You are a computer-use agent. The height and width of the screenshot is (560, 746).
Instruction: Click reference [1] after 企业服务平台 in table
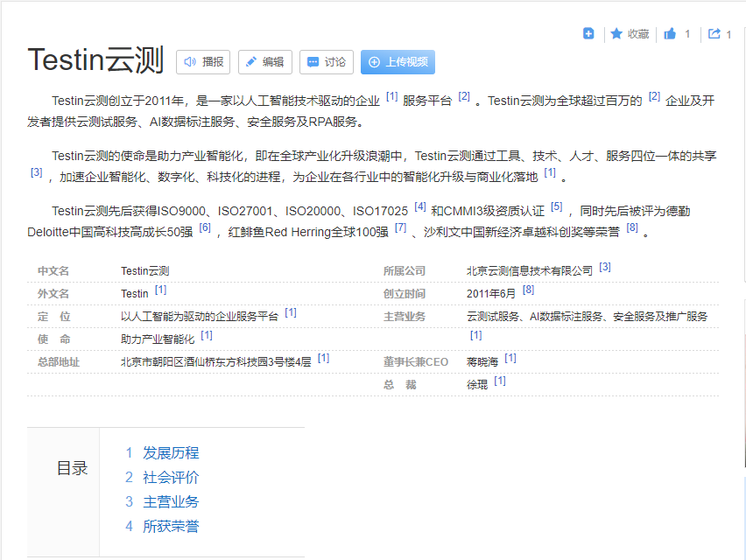pos(290,312)
